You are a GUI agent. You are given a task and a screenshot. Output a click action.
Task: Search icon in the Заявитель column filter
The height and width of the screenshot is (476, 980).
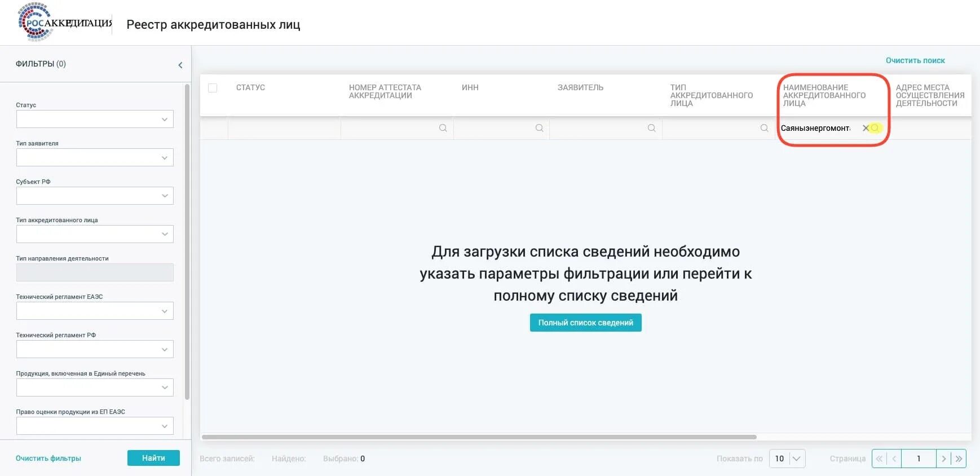tap(652, 128)
